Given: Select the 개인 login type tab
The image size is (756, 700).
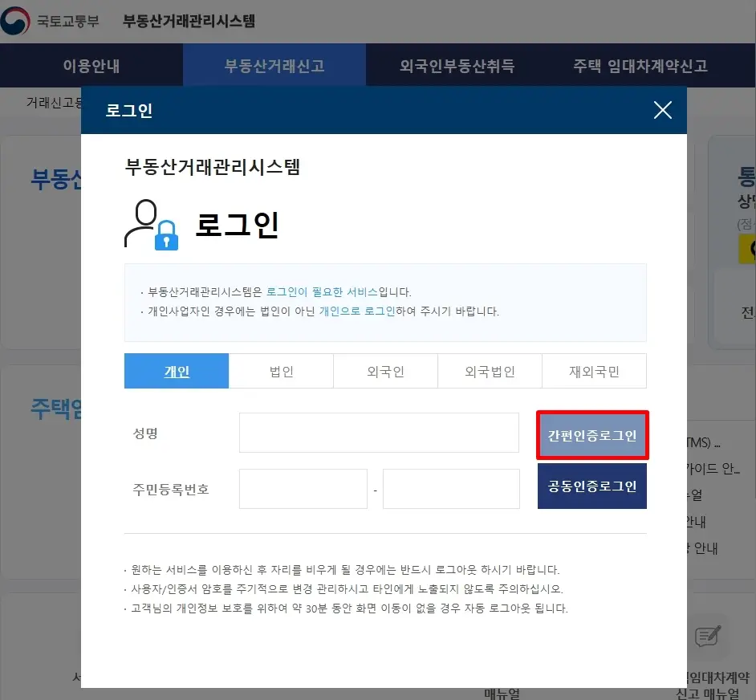Looking at the screenshot, I should 176,371.
